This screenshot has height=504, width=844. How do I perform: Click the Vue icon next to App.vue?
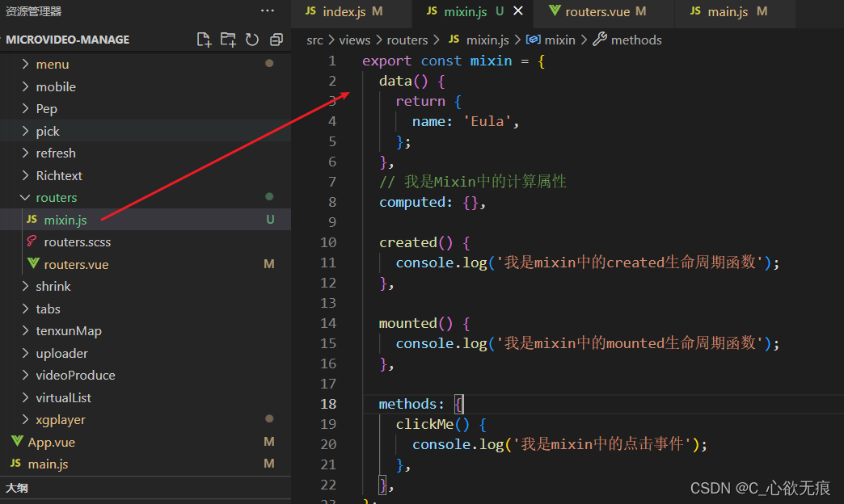coord(18,442)
